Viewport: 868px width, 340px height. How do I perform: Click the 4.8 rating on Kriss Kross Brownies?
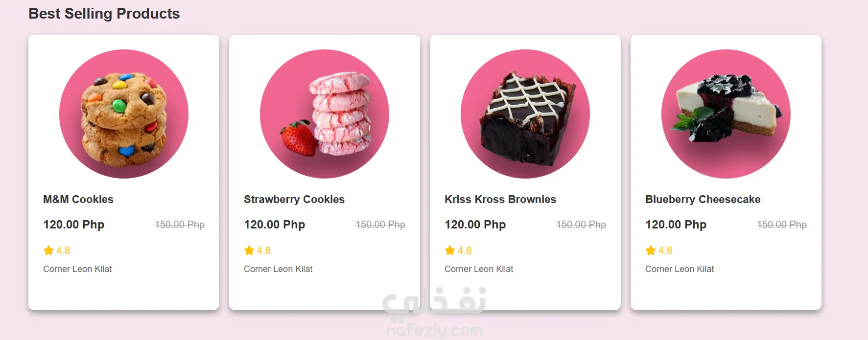coord(465,250)
